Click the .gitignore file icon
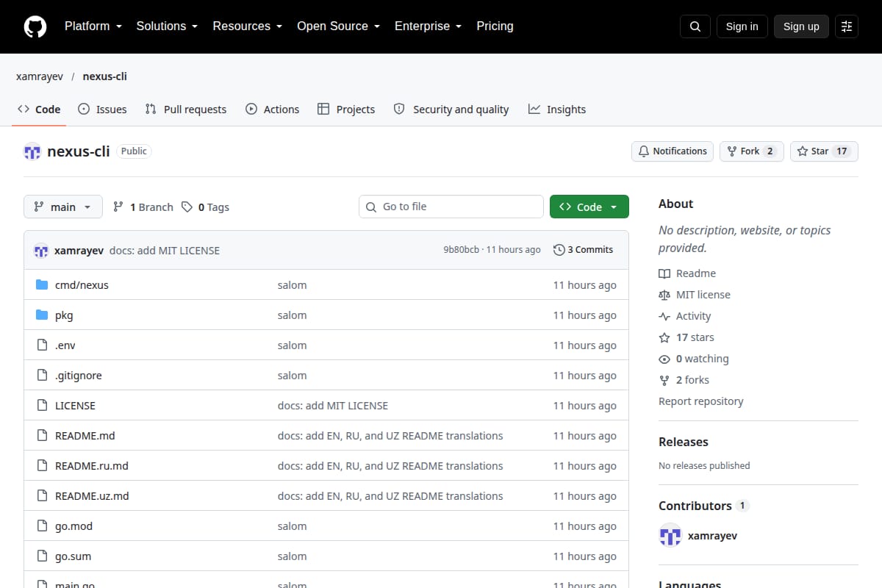The width and height of the screenshot is (882, 588). (42, 376)
